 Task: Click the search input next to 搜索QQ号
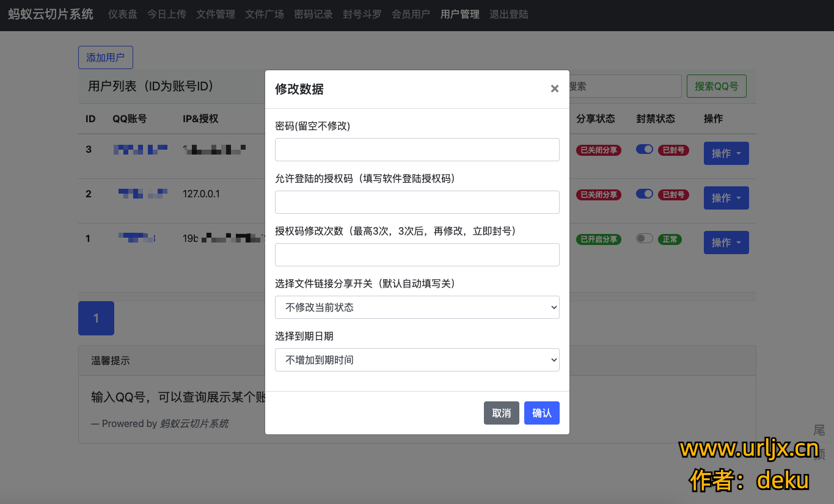point(625,86)
